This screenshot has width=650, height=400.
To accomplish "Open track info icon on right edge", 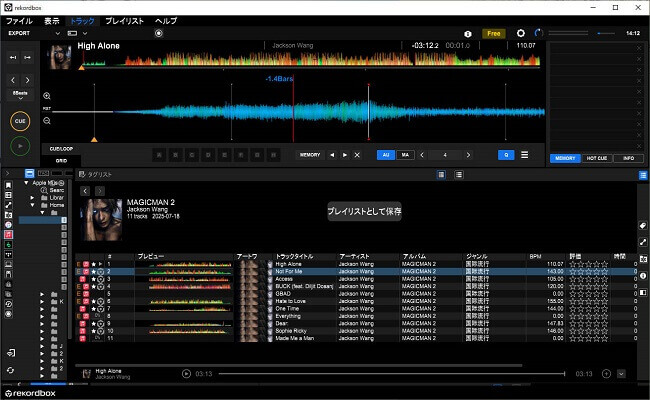I will tap(643, 276).
